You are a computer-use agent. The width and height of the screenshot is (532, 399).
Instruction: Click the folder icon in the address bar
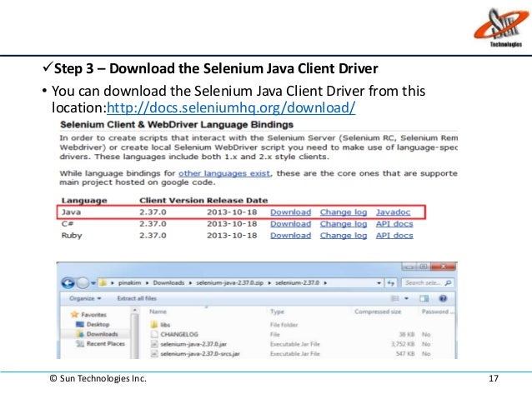(103, 282)
